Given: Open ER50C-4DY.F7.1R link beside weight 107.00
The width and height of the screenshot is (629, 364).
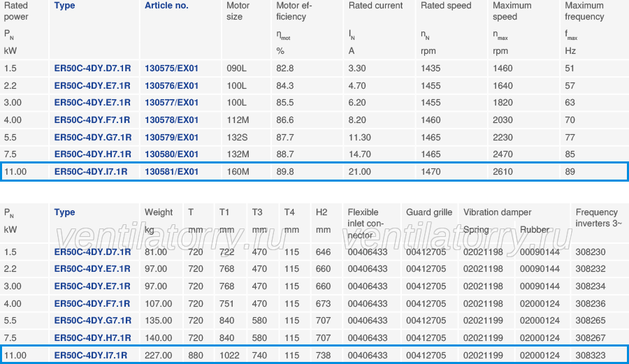Looking at the screenshot, I should (92, 304).
